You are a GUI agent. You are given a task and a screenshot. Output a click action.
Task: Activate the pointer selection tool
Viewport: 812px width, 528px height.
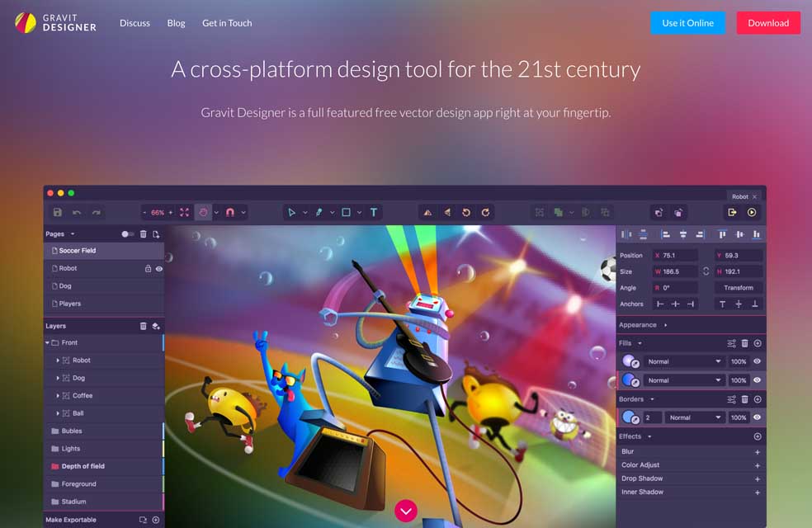[291, 212]
